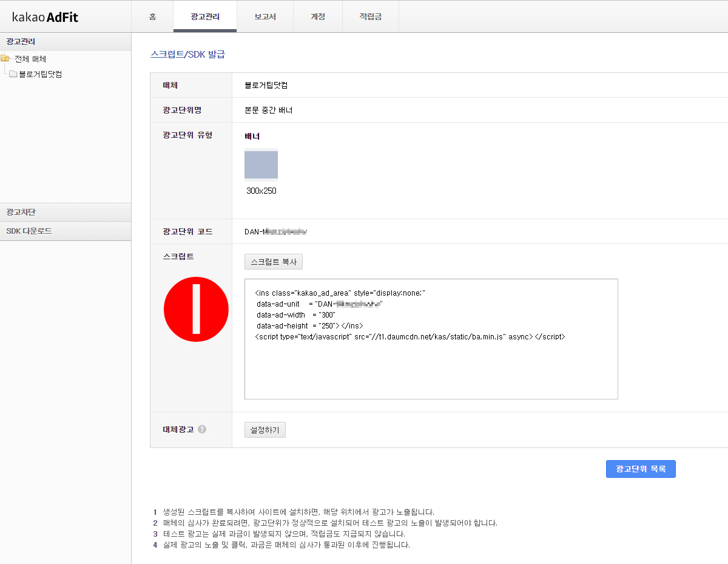
Task: Click the note starting with 테스트 광고는
Action: coord(284,534)
